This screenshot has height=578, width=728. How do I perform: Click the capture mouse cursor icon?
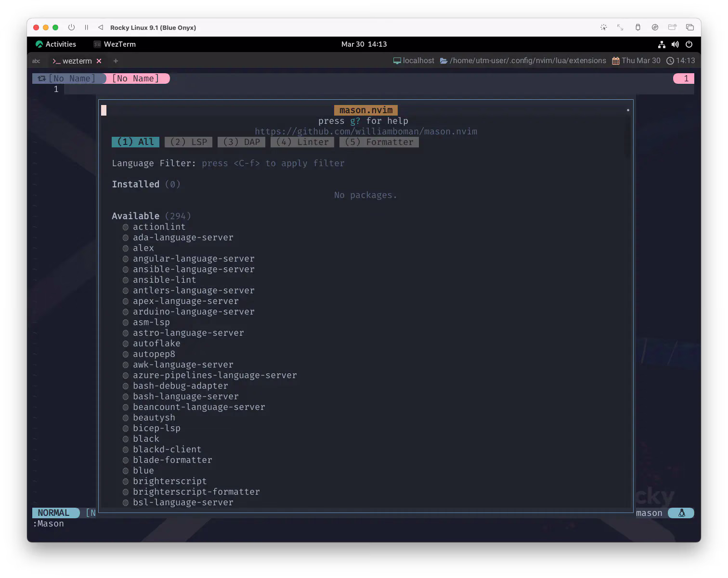click(x=603, y=27)
